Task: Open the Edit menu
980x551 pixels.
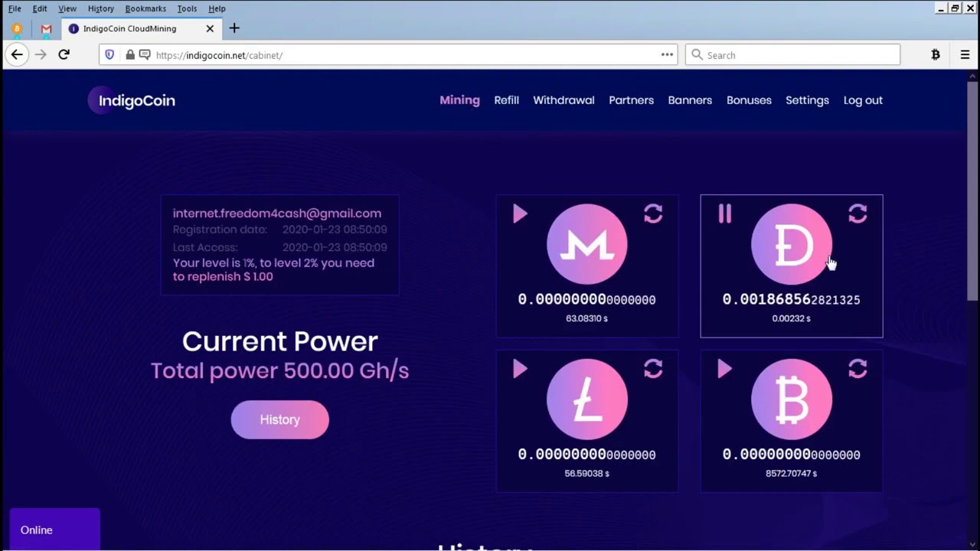Action: pos(40,8)
